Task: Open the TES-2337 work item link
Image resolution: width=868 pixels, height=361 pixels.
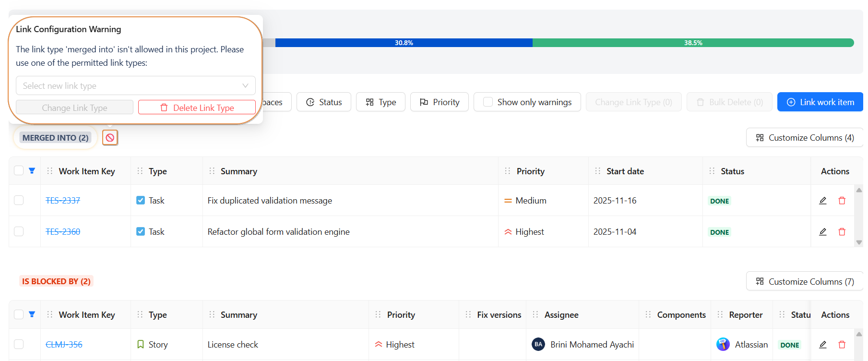Action: pos(63,201)
